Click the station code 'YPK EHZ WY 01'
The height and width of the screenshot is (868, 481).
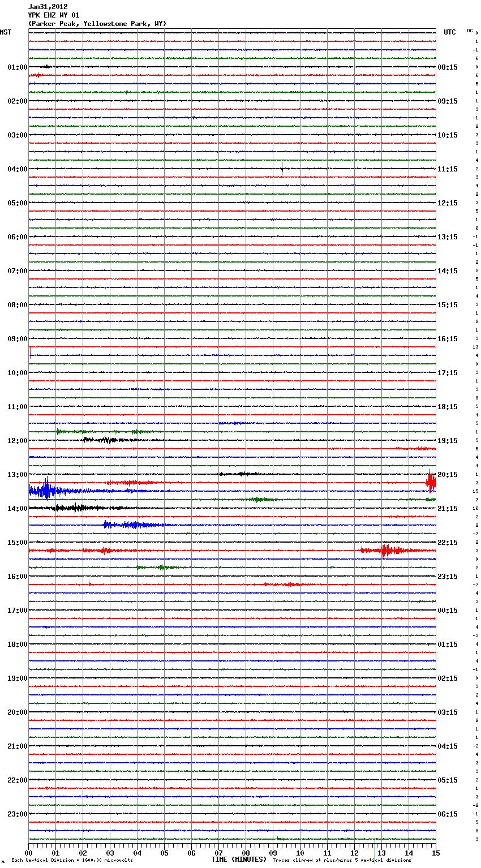tap(54, 15)
